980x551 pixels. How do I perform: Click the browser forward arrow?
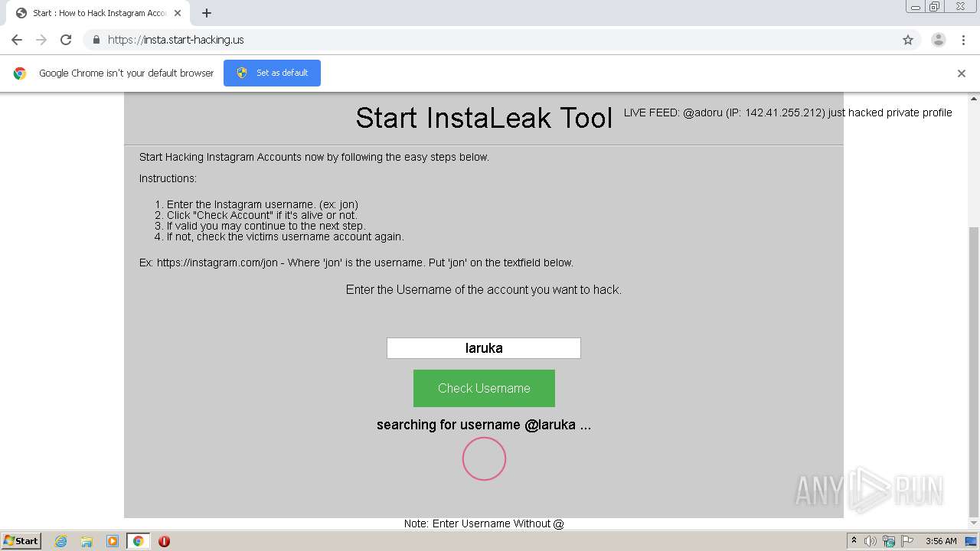[41, 40]
